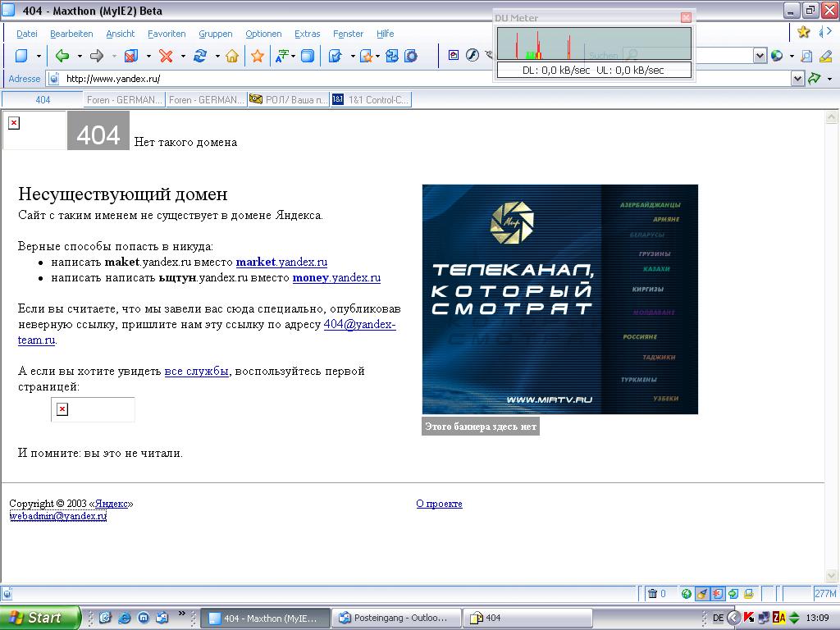Go back with the green arrow
Viewport: 840px width, 630px height.
pyautogui.click(x=62, y=56)
